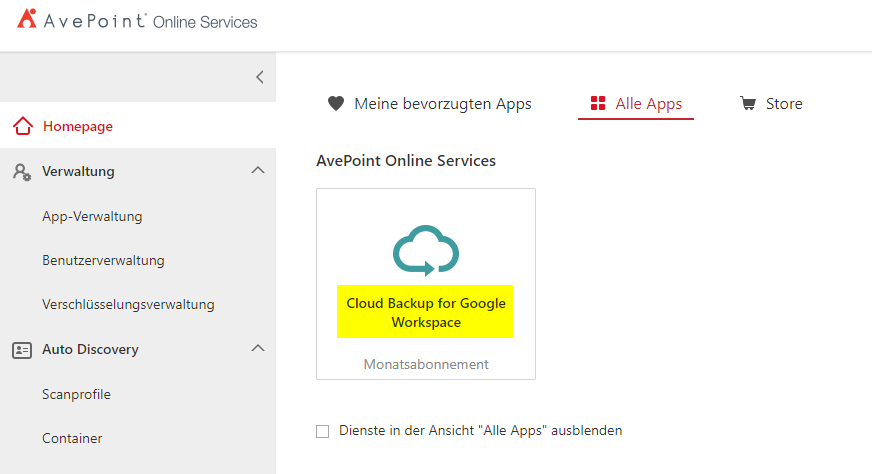Viewport: 872px width, 474px height.
Task: Open App-Verwaltung in the sidebar
Action: tap(92, 216)
